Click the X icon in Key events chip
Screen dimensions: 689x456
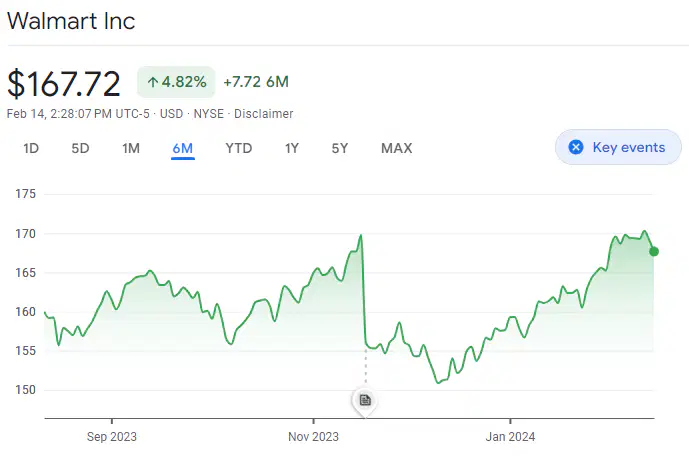click(x=576, y=147)
